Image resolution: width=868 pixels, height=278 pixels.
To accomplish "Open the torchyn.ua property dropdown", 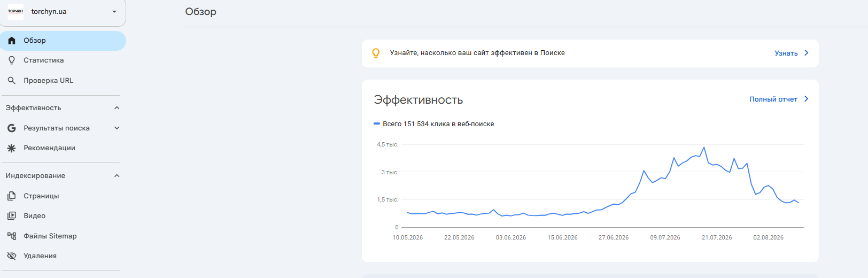I will point(114,12).
